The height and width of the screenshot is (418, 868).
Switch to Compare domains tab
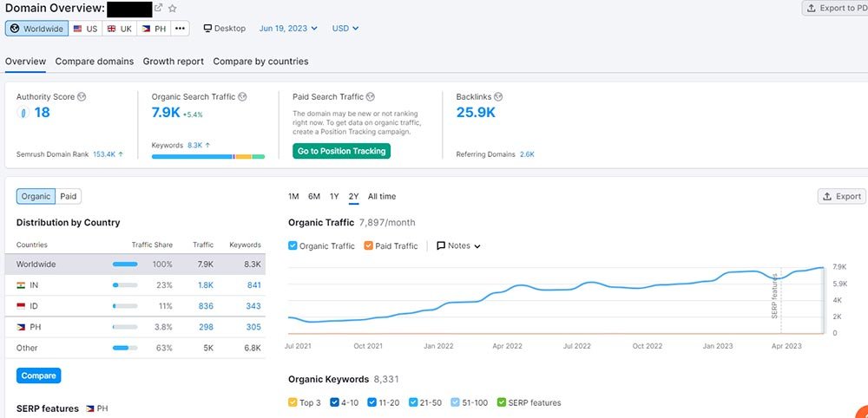point(95,62)
